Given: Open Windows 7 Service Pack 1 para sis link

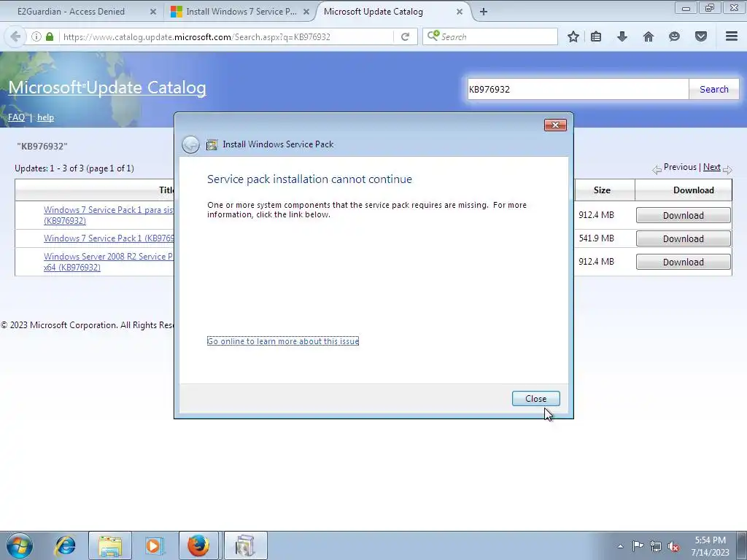Looking at the screenshot, I should 109,215.
